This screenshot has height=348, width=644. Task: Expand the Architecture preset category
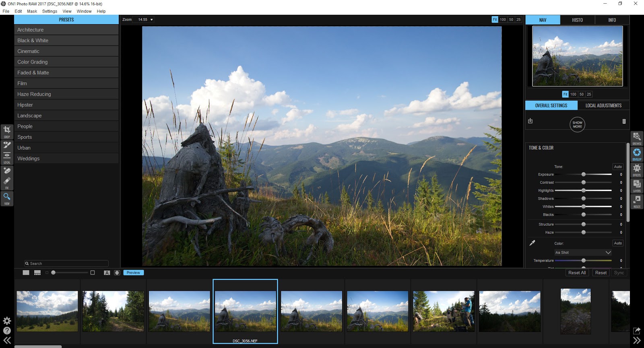66,30
